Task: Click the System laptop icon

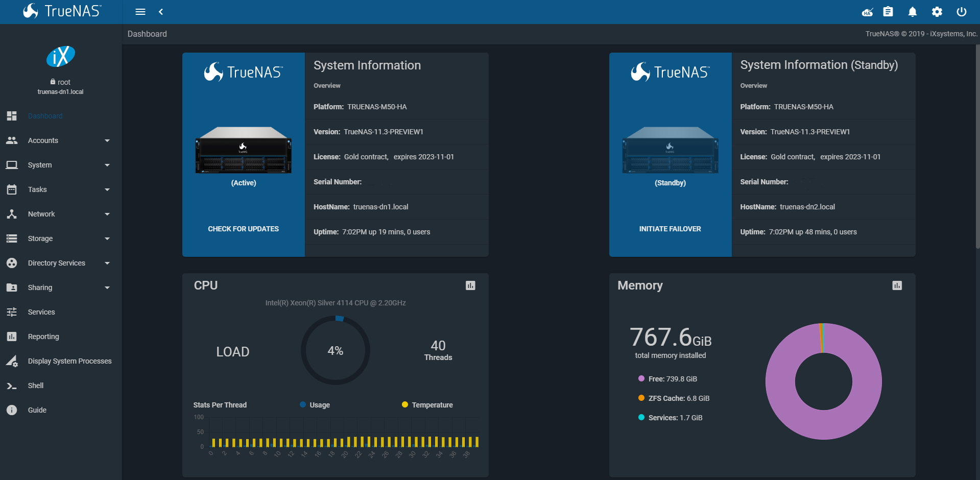Action: click(12, 165)
